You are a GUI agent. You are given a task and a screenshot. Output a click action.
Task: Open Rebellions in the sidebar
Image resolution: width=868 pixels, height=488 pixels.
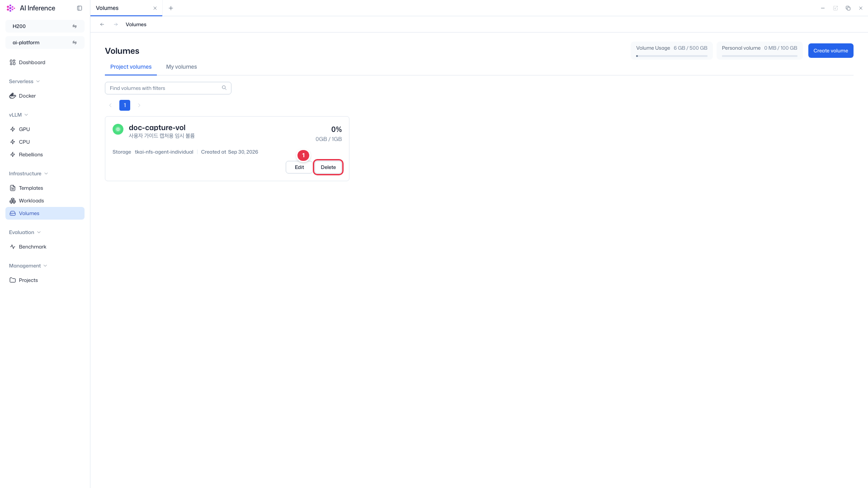45,155
